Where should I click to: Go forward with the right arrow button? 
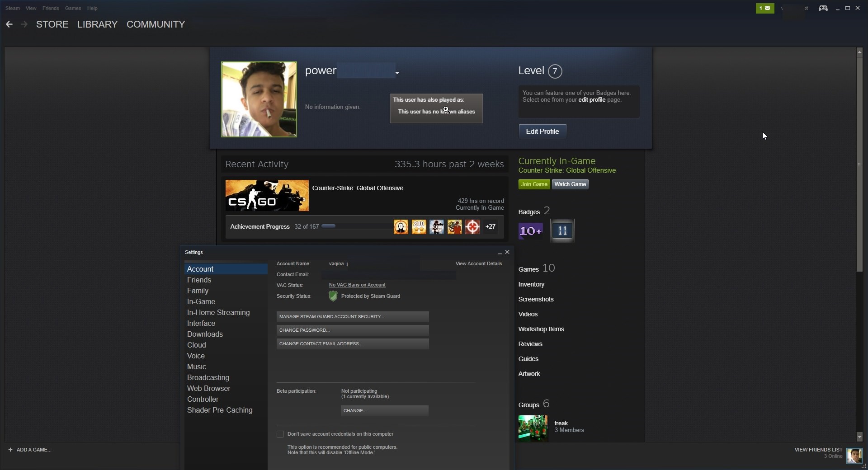[24, 24]
